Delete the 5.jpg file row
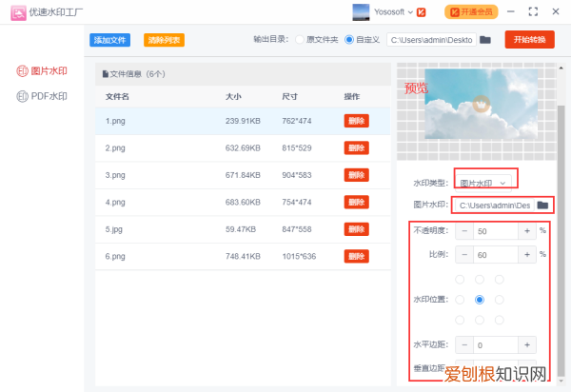Image resolution: width=571 pixels, height=392 pixels. pyautogui.click(x=357, y=229)
